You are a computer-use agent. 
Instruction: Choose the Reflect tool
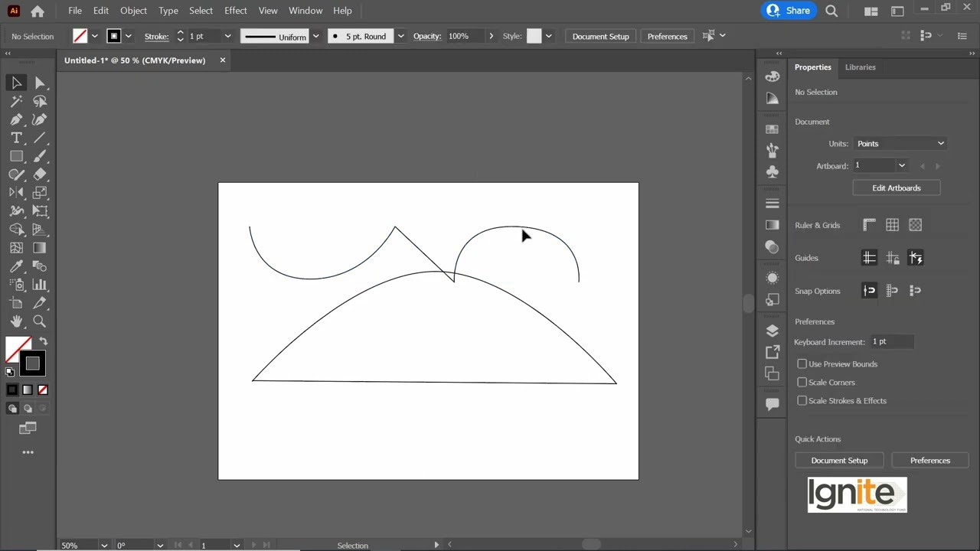point(16,193)
